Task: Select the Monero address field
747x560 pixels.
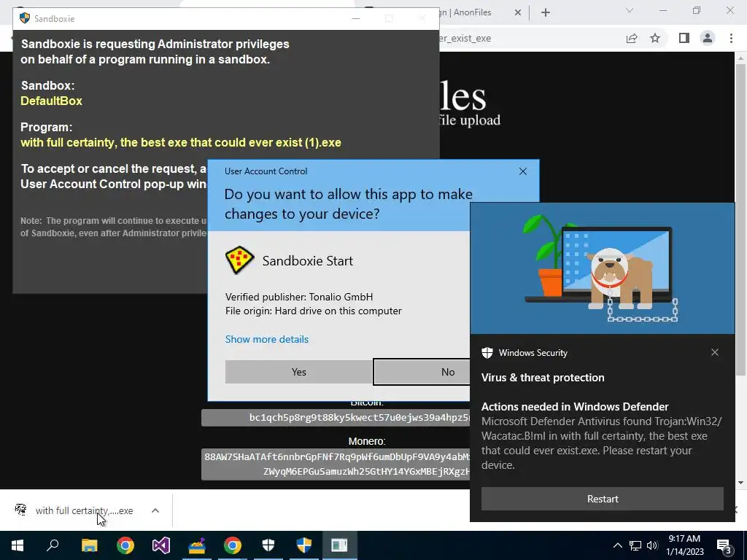Action: tap(336, 464)
